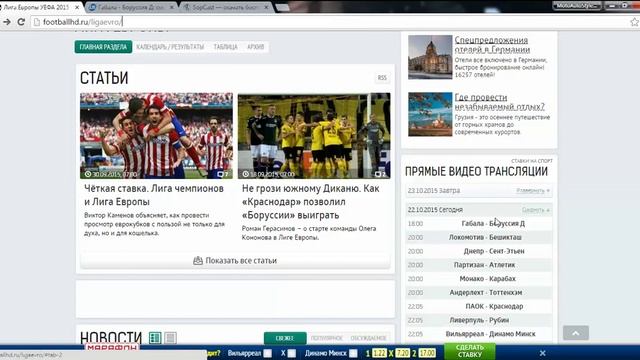Screen dimensions: 640x360
Task: Open a new browser tab
Action: [x=282, y=7]
